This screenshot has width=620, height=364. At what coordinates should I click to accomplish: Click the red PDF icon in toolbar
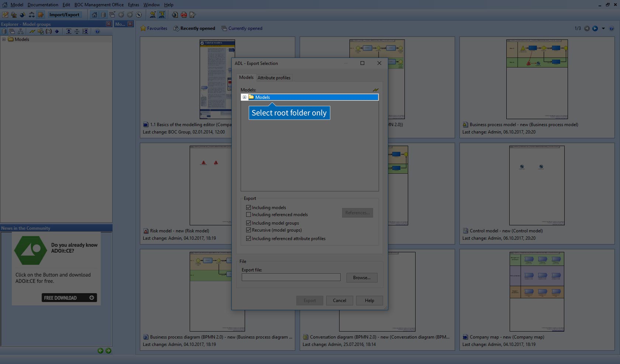point(184,15)
